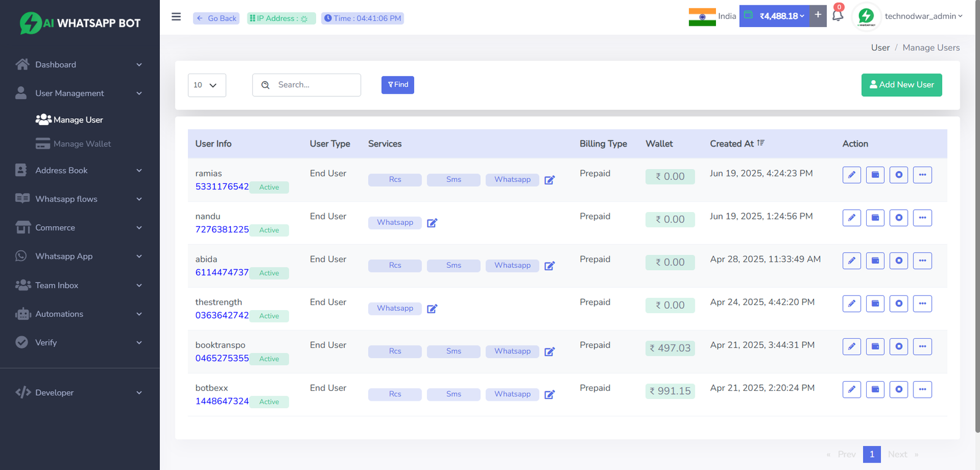Open wallet action for booktranspo
The image size is (980, 470).
coord(875,346)
